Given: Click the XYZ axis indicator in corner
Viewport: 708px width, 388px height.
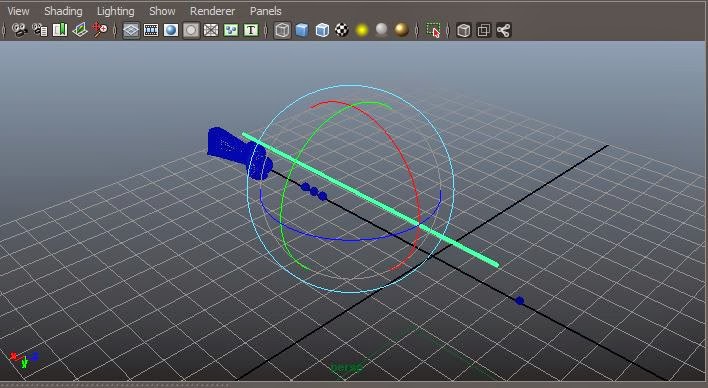Looking at the screenshot, I should point(24,360).
